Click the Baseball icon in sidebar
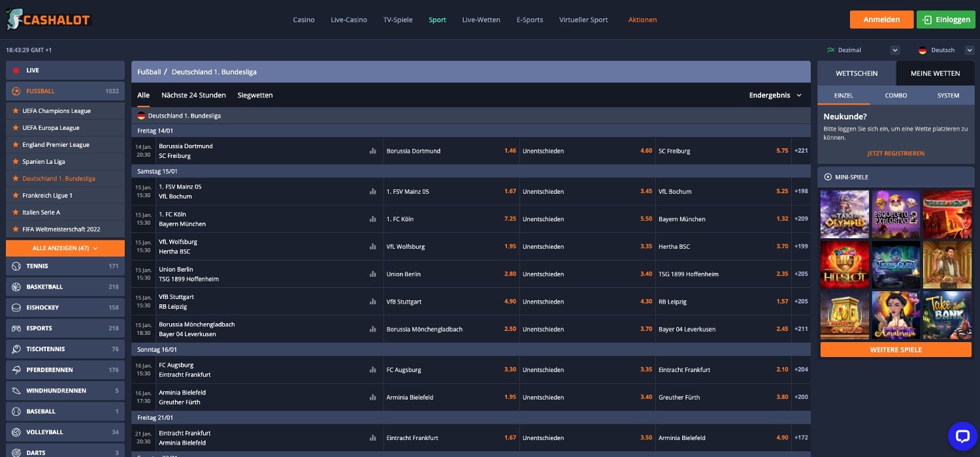 16,411
